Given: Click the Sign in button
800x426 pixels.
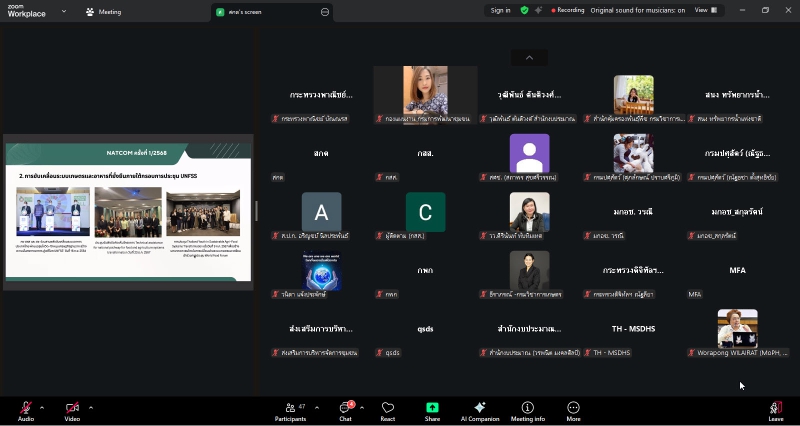Looking at the screenshot, I should (x=500, y=10).
